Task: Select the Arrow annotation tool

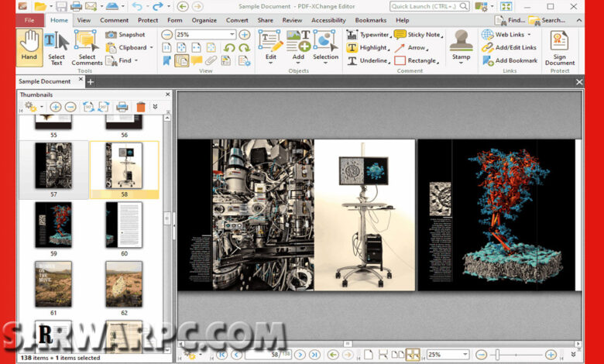Action: 411,48
